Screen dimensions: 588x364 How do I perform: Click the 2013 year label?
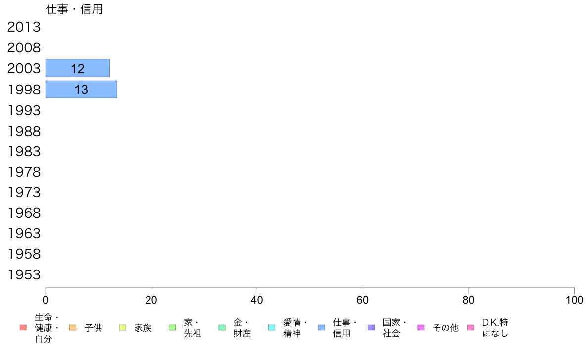point(24,27)
